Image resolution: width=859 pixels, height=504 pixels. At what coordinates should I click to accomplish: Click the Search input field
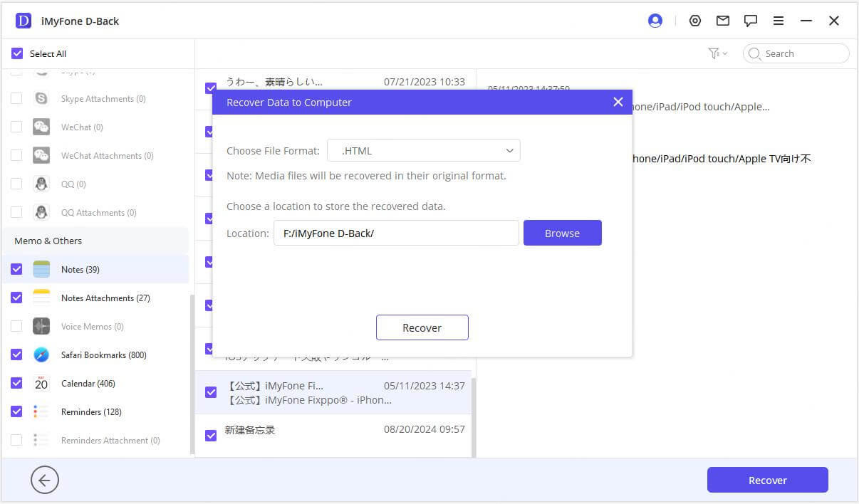796,53
